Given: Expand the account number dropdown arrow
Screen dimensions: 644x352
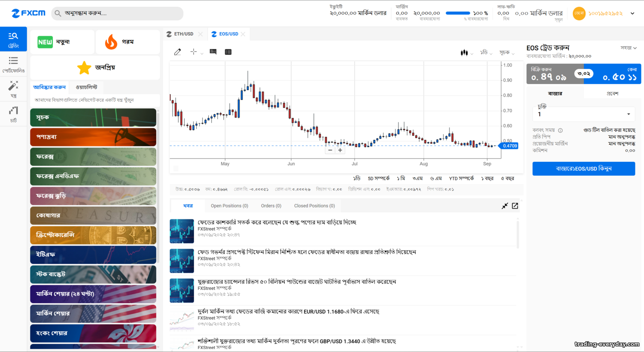Looking at the screenshot, I should (632, 13).
